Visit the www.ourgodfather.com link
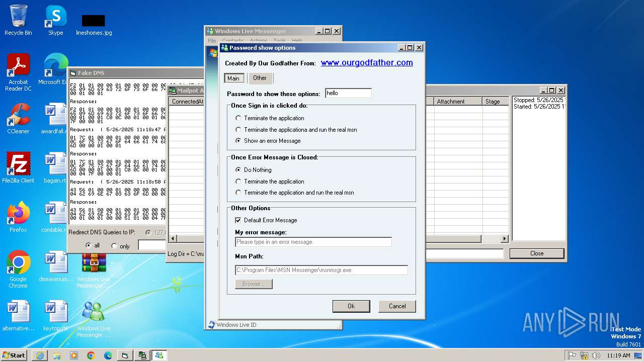644x362 pixels. click(x=367, y=63)
